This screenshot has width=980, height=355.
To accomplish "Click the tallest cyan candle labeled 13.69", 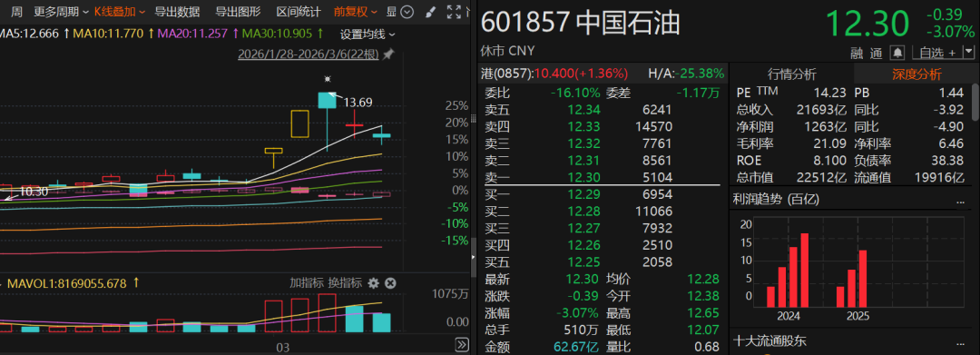I will (327, 100).
